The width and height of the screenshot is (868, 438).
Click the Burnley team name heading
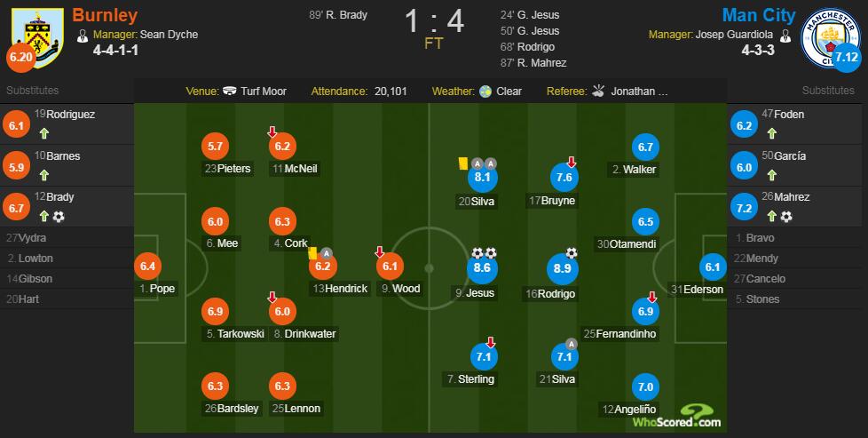pyautogui.click(x=105, y=15)
